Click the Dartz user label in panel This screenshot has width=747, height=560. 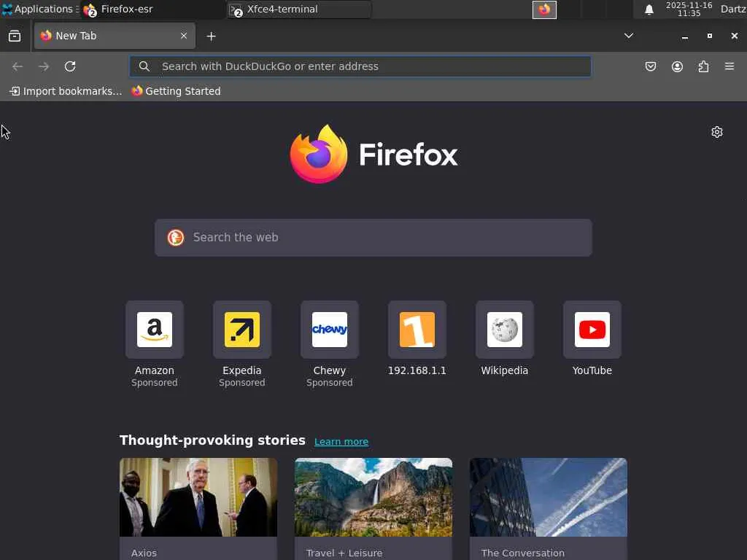pos(733,9)
